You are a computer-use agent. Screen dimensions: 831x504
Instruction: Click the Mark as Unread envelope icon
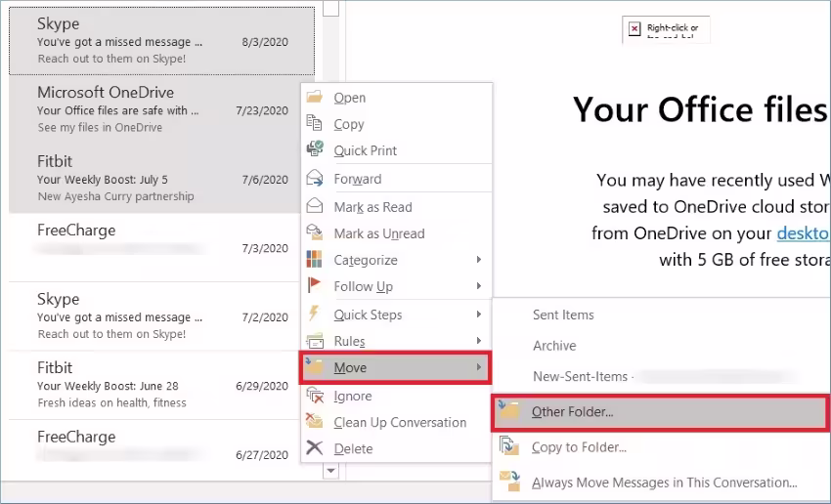315,232
